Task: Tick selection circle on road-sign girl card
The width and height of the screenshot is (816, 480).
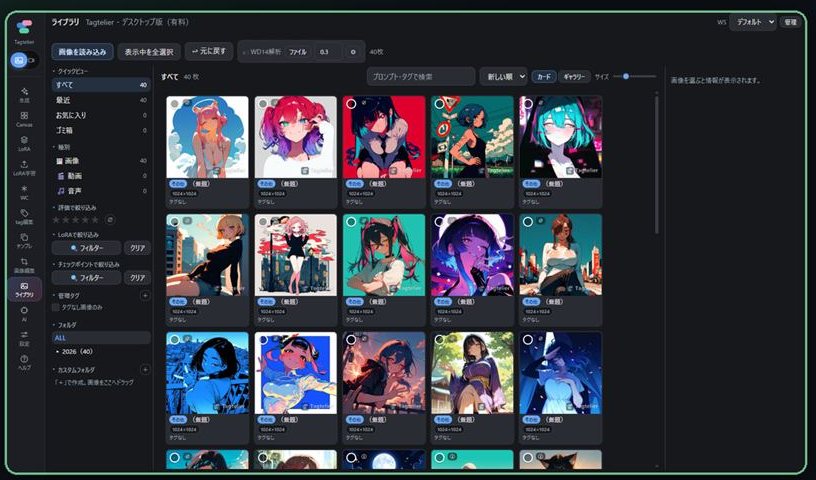Action: point(439,104)
